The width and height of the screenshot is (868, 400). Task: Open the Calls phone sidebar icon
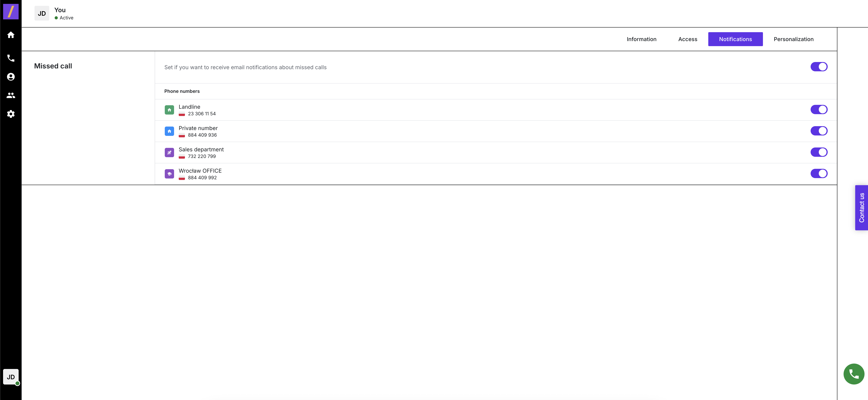click(11, 58)
